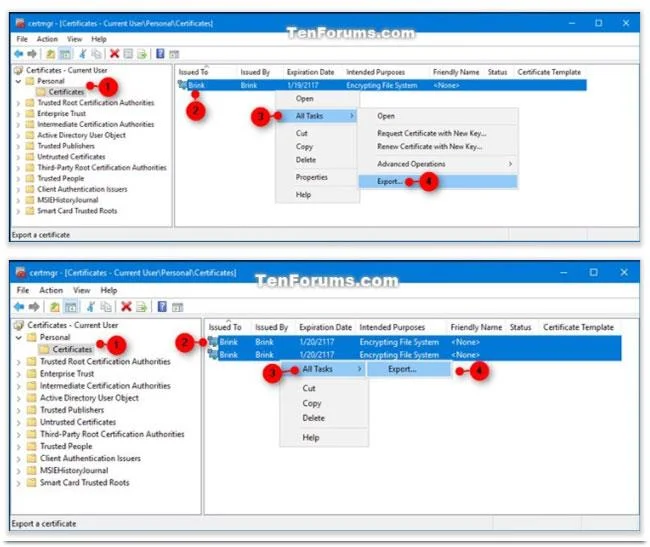The height and width of the screenshot is (547, 650).
Task: Expand Smart Card Trusted Roots in lower window
Action: tap(19, 483)
